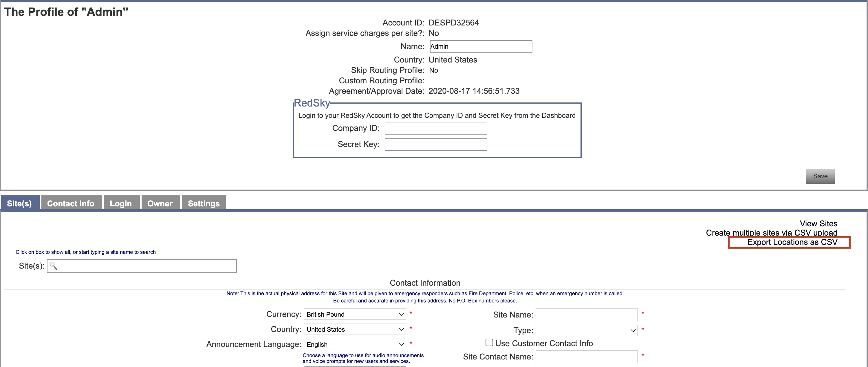
Task: Open the View Sites link
Action: coord(819,223)
